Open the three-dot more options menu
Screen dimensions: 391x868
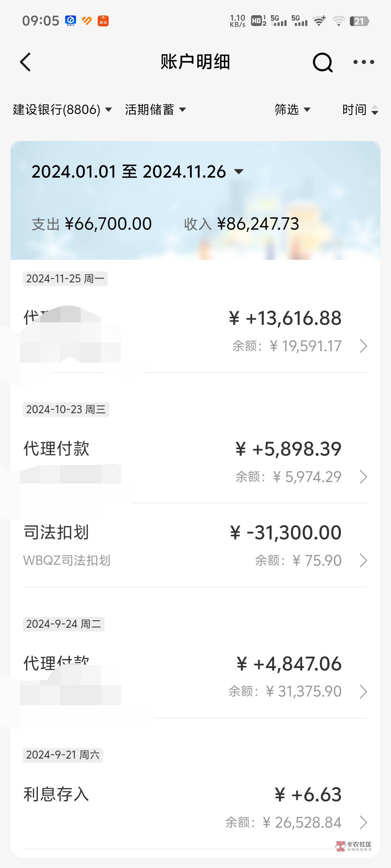tap(363, 62)
